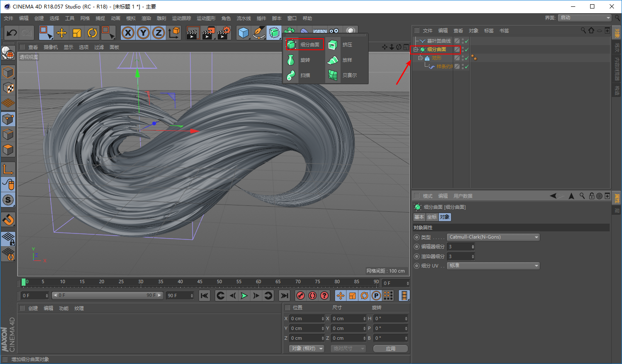Select Points mode cube icon
This screenshot has height=364, width=622.
8,119
